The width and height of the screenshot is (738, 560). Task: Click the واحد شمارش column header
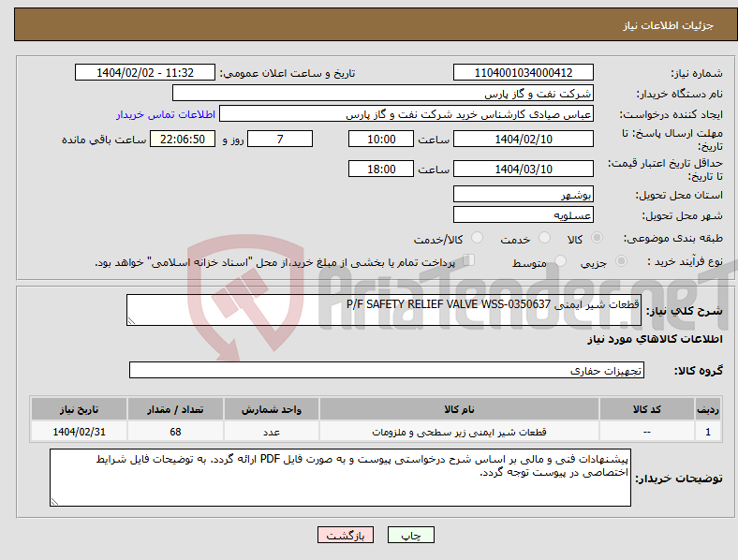click(272, 409)
